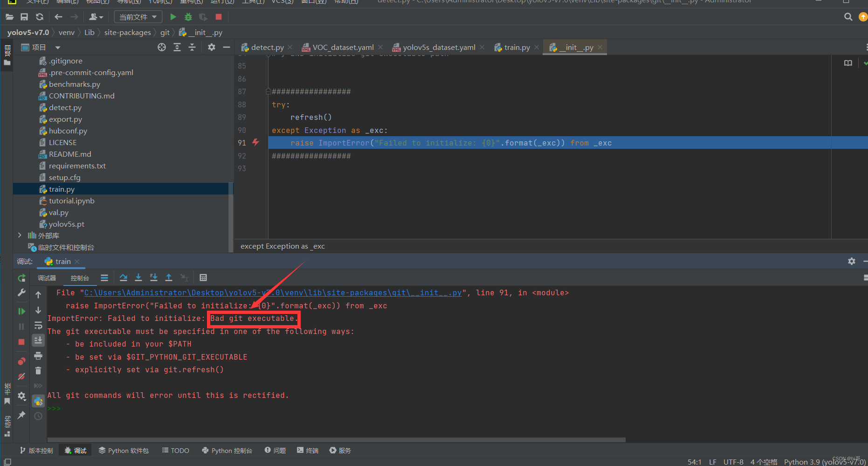868x466 pixels.
Task: Switch to yolov5s_dataset.yaml editor tab
Action: point(439,47)
